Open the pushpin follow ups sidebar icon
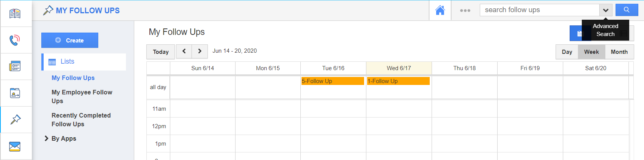 (x=15, y=119)
